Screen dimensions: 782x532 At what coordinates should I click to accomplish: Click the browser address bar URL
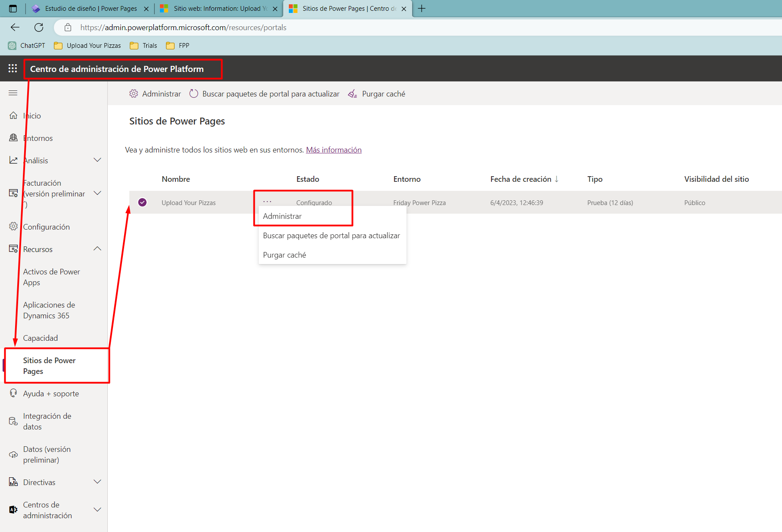point(183,28)
